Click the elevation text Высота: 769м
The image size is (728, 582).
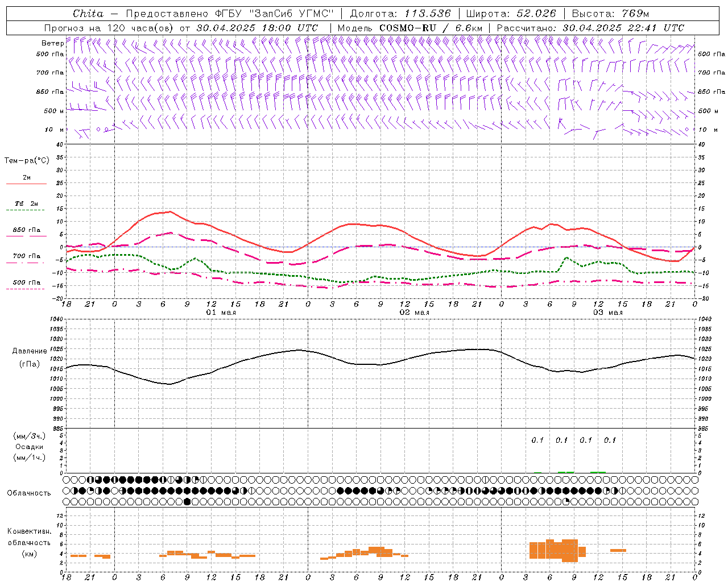pyautogui.click(x=610, y=14)
